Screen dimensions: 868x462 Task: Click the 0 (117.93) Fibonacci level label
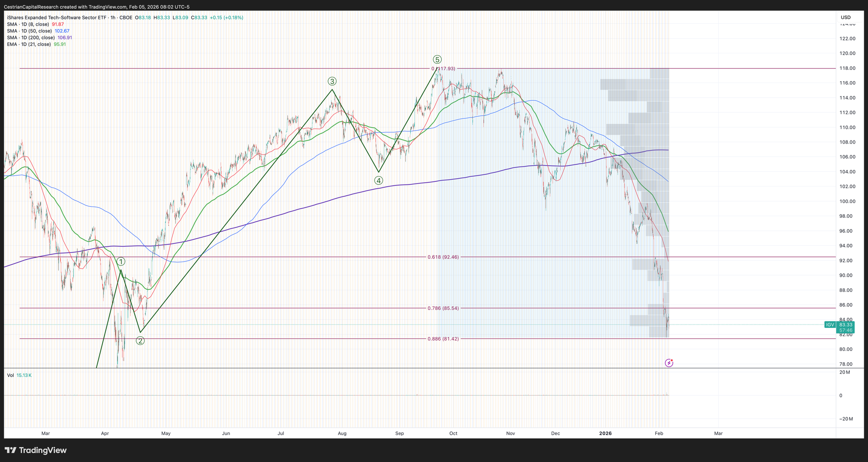tap(443, 69)
